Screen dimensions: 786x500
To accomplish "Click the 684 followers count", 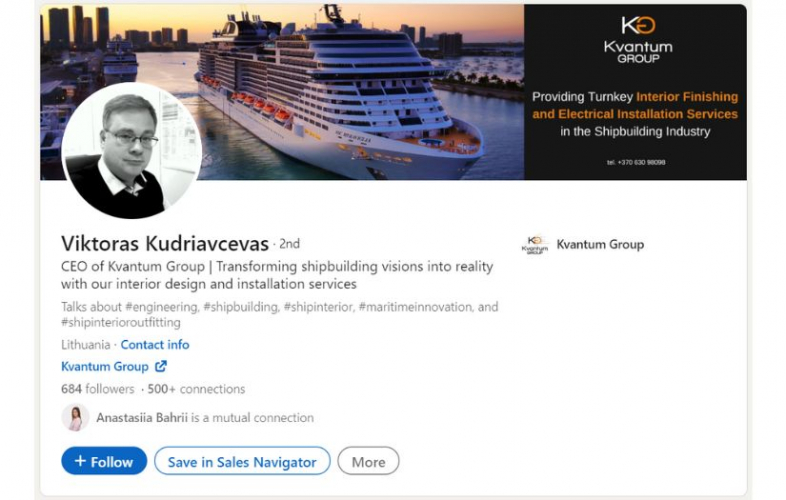I will pos(98,389).
